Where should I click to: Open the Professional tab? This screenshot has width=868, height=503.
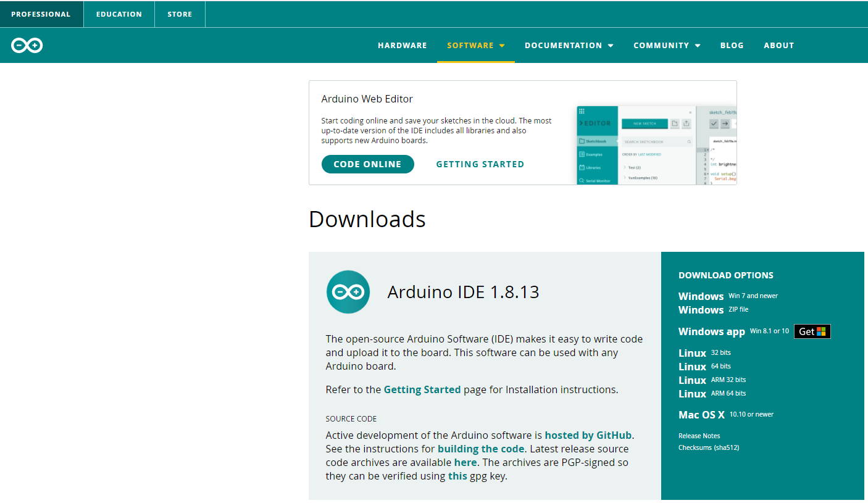click(x=41, y=14)
